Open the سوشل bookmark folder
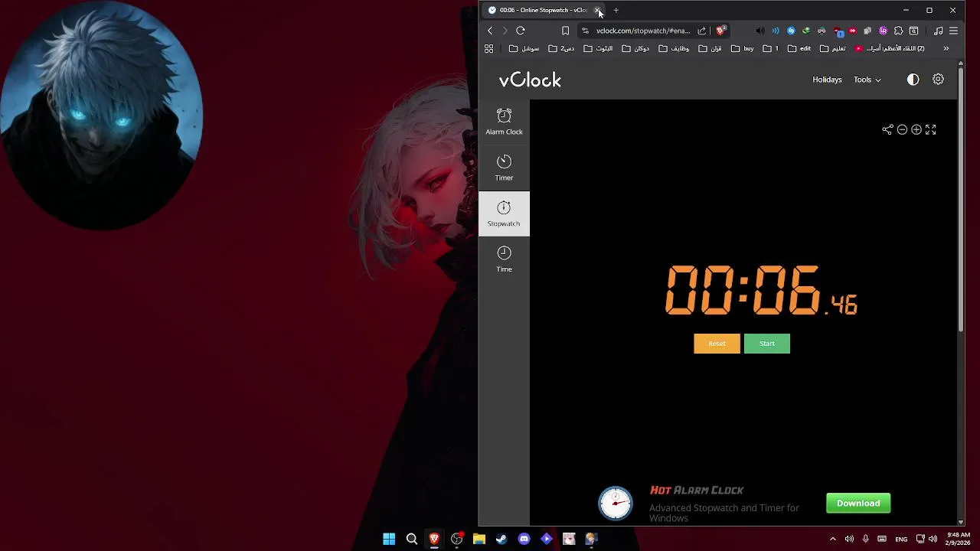 (524, 48)
